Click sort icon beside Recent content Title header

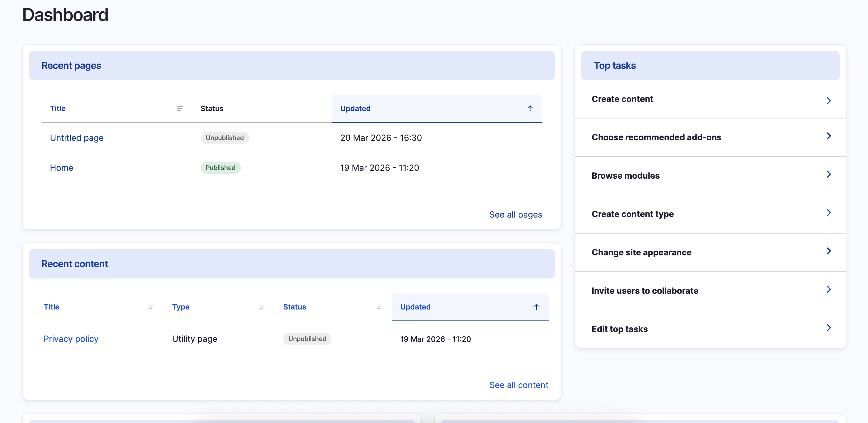tap(151, 307)
